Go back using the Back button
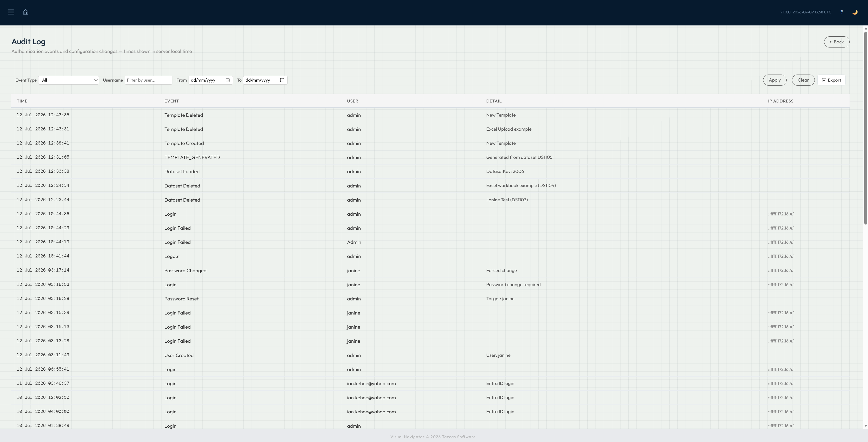This screenshot has height=442, width=868. click(837, 42)
